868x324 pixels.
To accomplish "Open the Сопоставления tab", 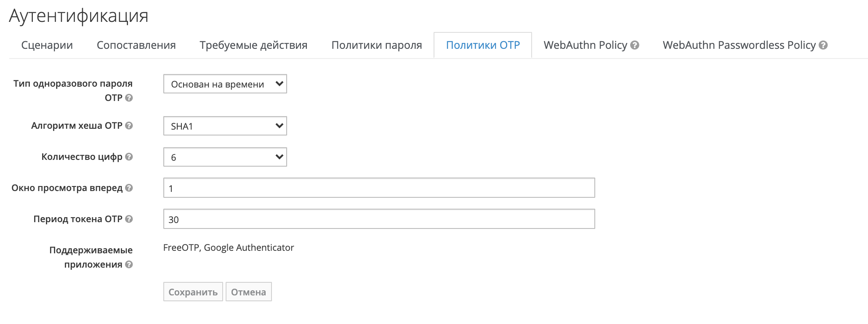I will (136, 45).
